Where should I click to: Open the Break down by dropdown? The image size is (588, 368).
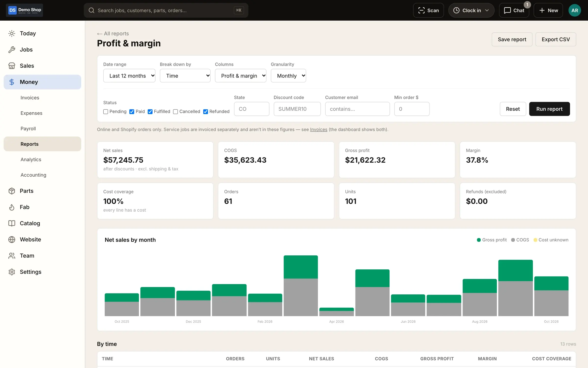[x=185, y=76]
